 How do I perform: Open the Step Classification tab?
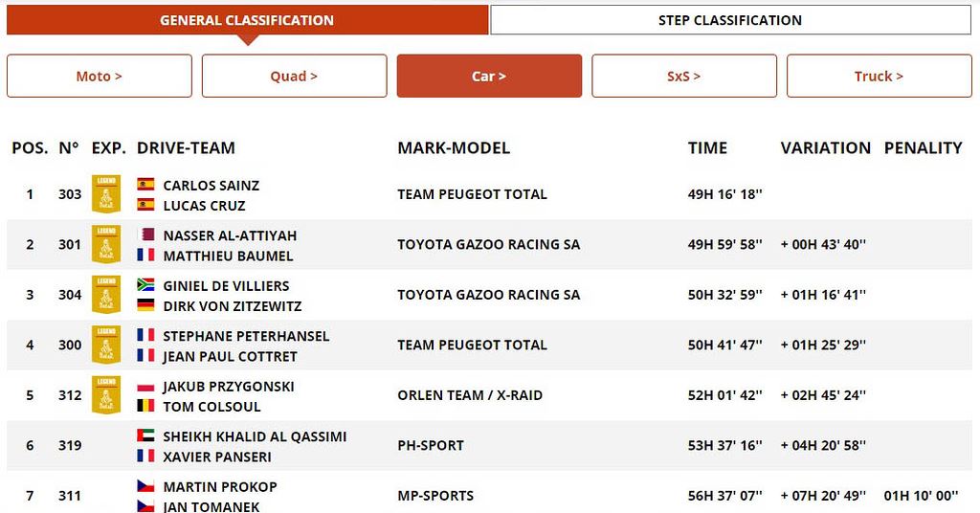coord(729,20)
